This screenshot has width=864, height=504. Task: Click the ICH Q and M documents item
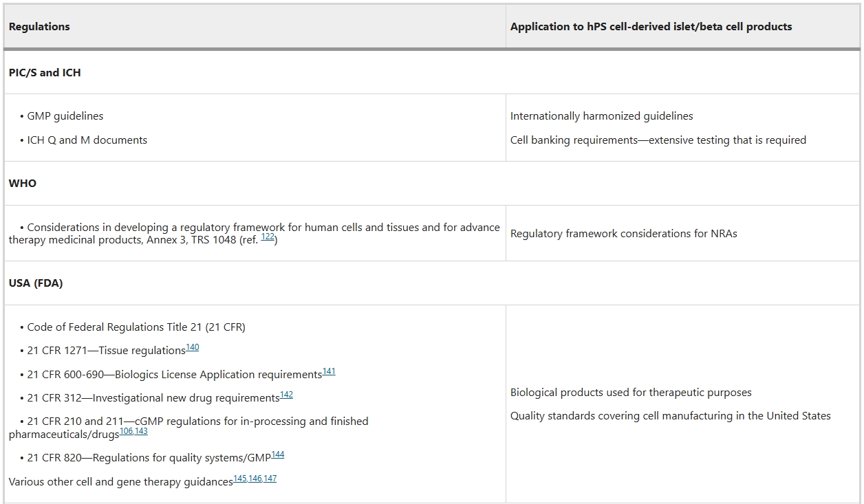tap(87, 140)
